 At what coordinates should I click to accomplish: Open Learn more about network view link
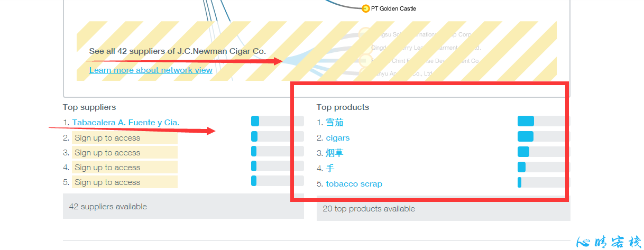(151, 70)
